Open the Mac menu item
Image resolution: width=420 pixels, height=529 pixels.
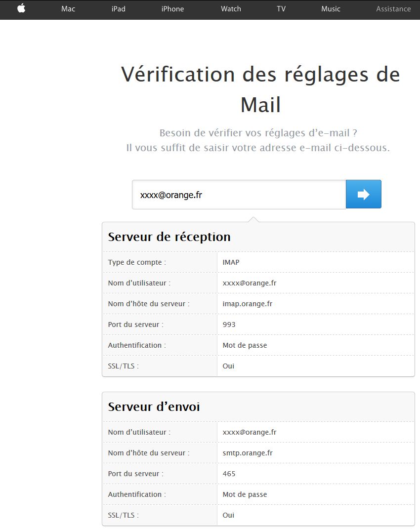pos(68,9)
